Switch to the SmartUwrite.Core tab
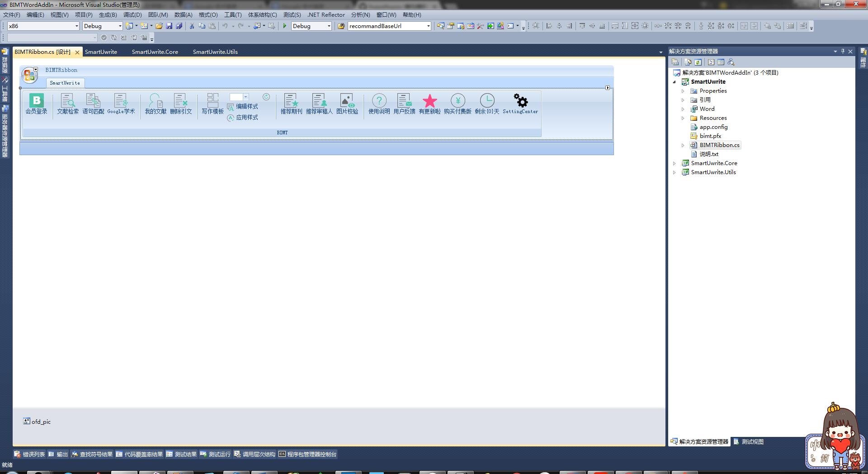 [155, 52]
